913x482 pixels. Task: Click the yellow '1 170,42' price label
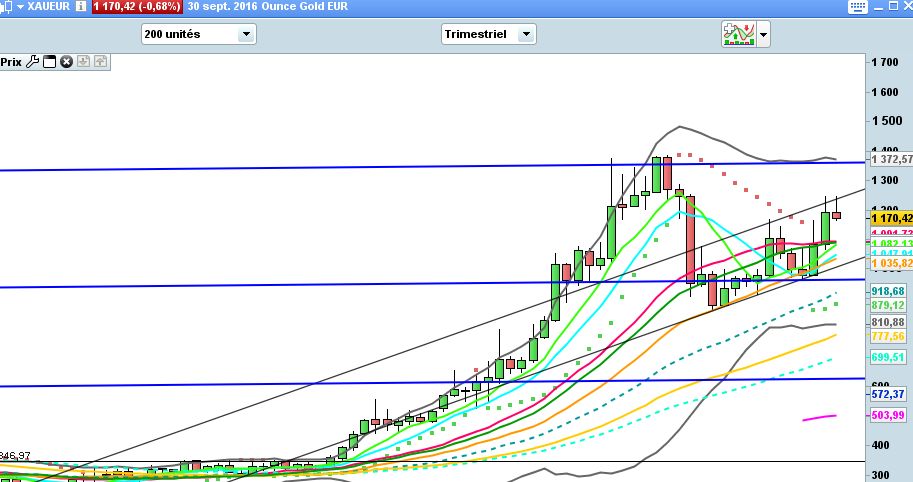click(x=891, y=218)
